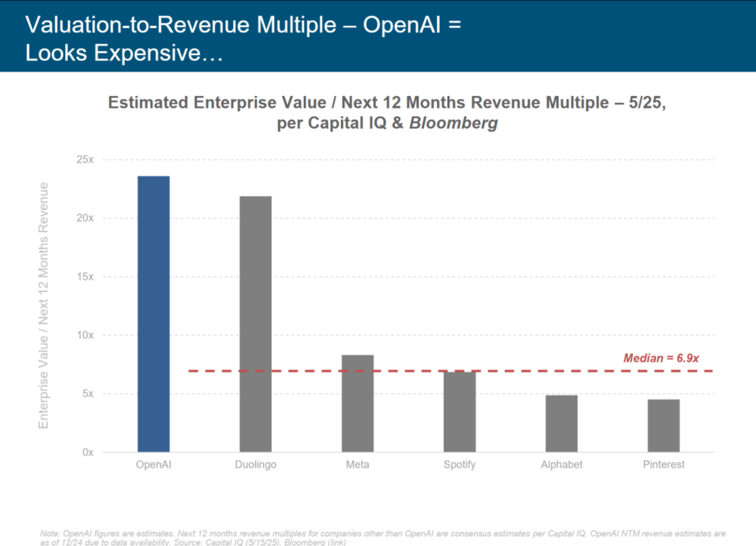
Task: Click the 'Meta' axis label
Action: pos(358,464)
